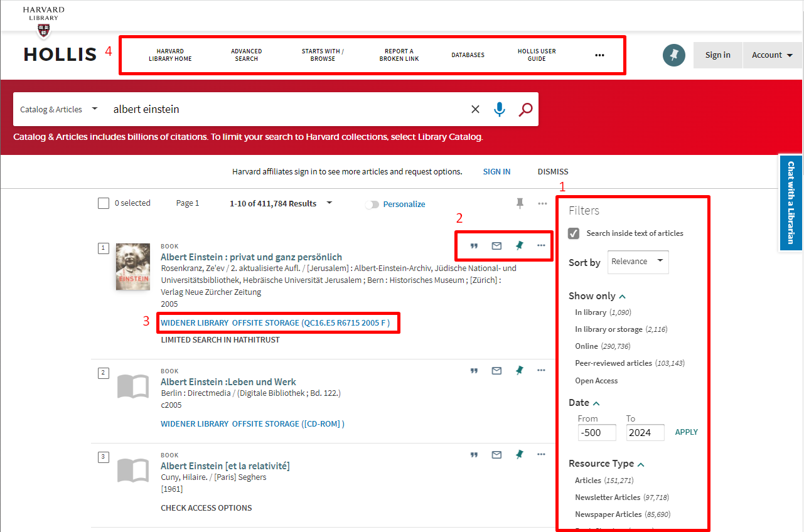This screenshot has height=532, width=804.
Task: Collapse the Resource Type filter section
Action: point(641,464)
